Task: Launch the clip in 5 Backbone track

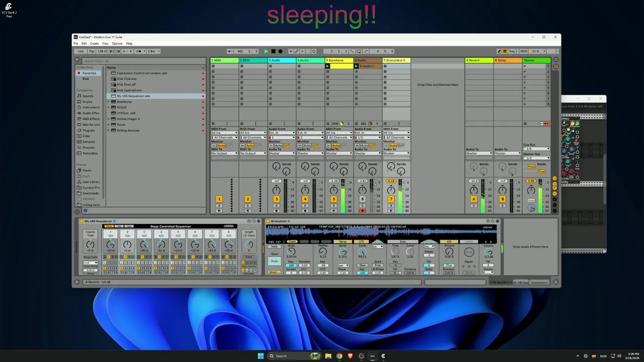Action: 328,66
